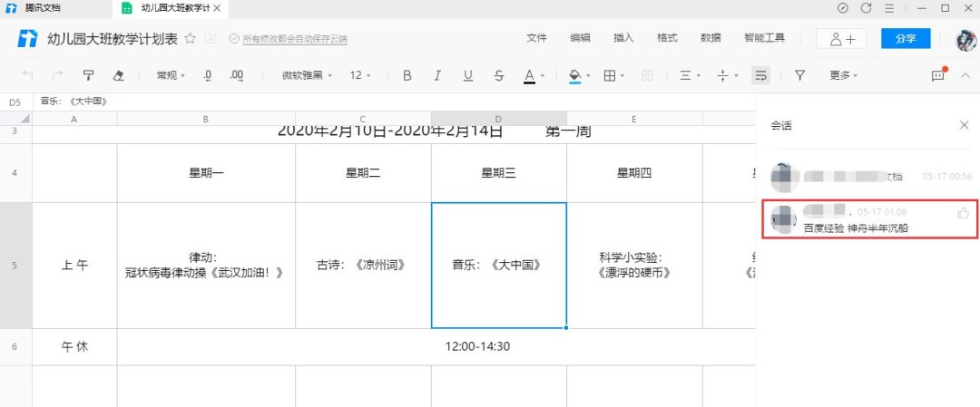Like the comment with thumbs-up

963,213
